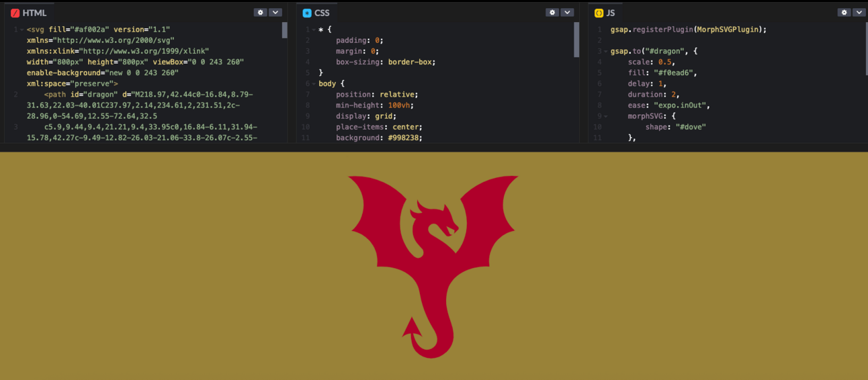Open CSS editor settings gear
This screenshot has height=380, width=868.
(x=552, y=12)
